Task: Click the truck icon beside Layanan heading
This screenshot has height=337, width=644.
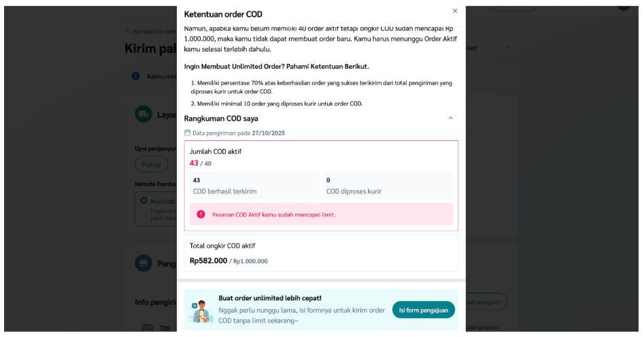Action: coord(143,114)
